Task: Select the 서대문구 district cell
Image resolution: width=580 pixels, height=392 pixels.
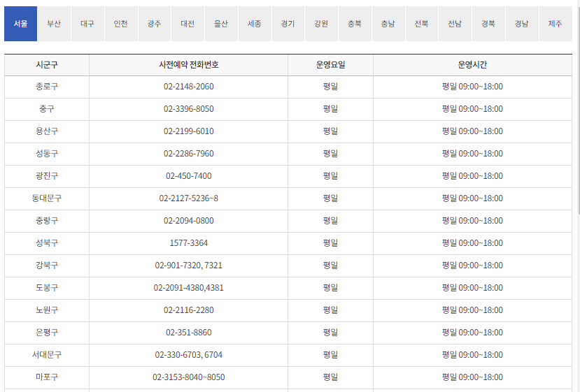Action: pyautogui.click(x=47, y=355)
